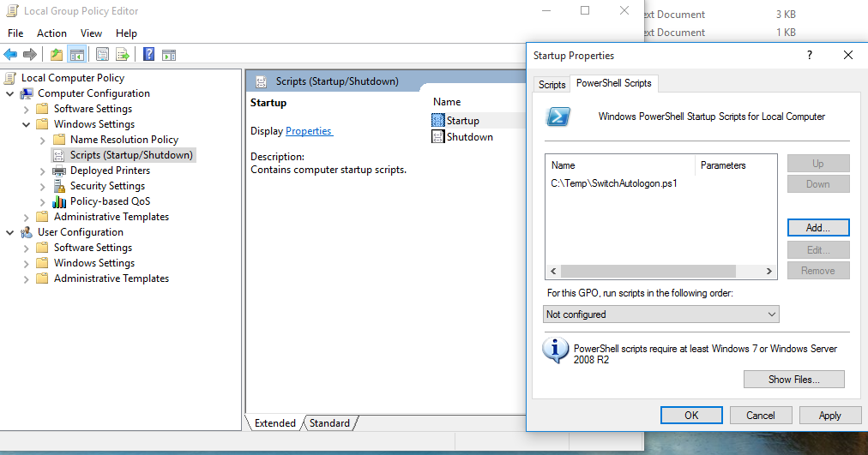Open the Help menu

click(x=126, y=33)
